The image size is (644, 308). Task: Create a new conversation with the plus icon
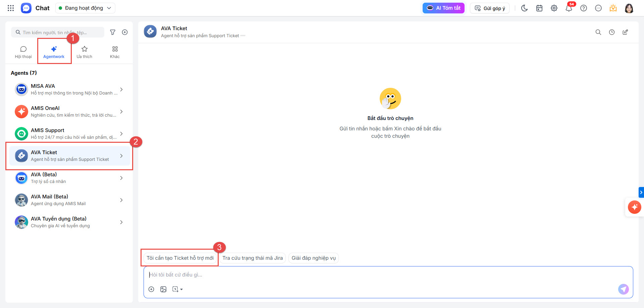125,32
